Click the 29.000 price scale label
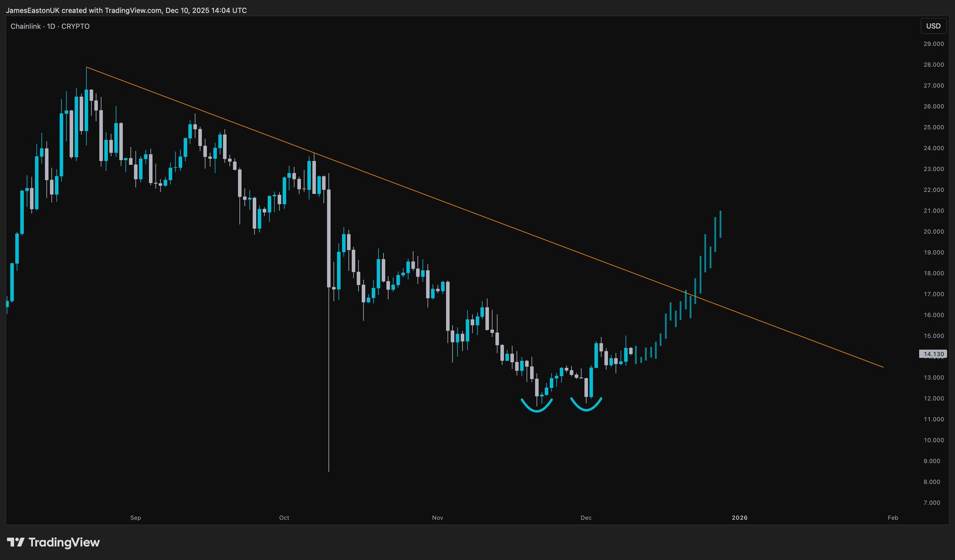Screen dimensions: 955x560 point(934,44)
